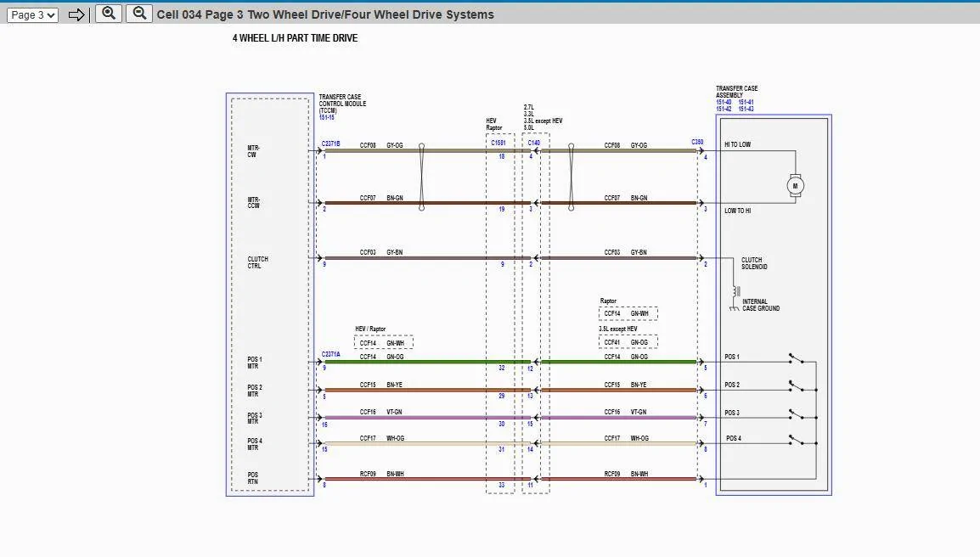The image size is (980, 557).
Task: Follow the 151-41 location link
Action: (746, 102)
